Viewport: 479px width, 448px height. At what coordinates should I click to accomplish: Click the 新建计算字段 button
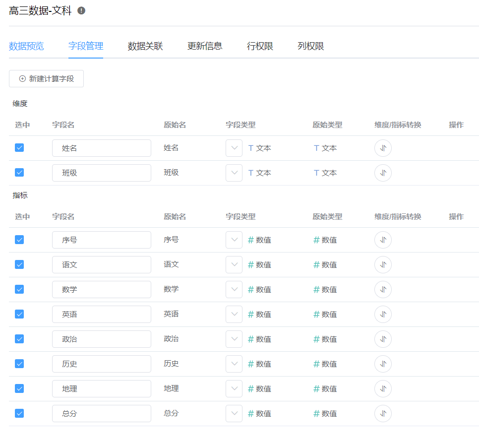click(x=47, y=79)
